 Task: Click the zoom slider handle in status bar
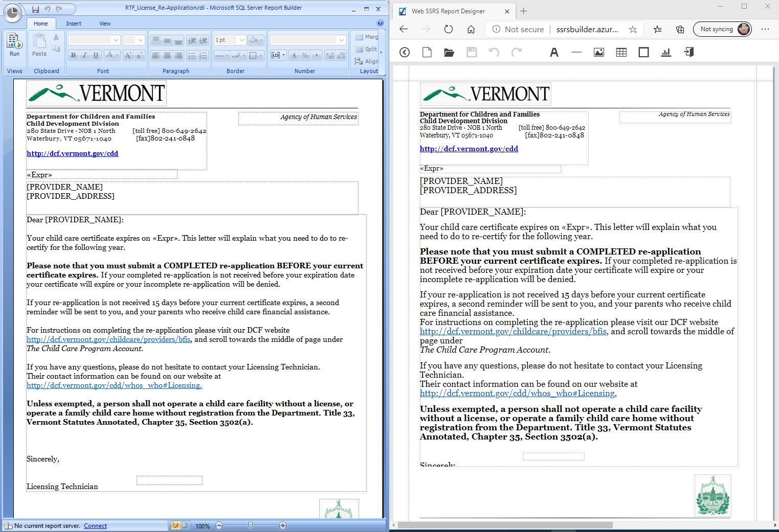click(x=250, y=525)
